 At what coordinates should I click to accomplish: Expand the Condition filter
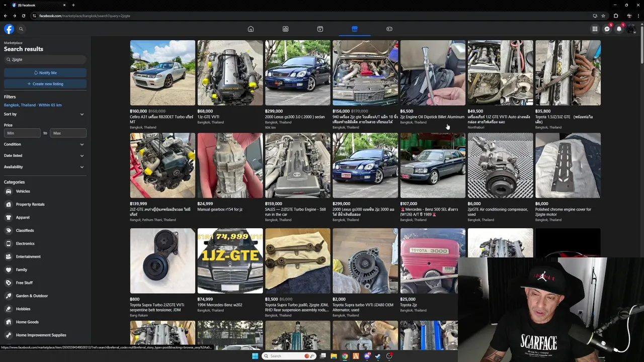point(44,144)
